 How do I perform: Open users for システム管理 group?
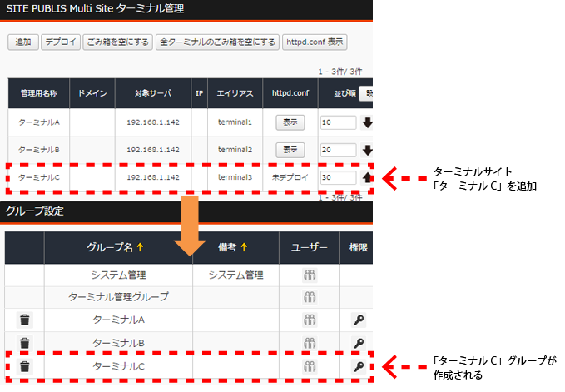click(310, 275)
